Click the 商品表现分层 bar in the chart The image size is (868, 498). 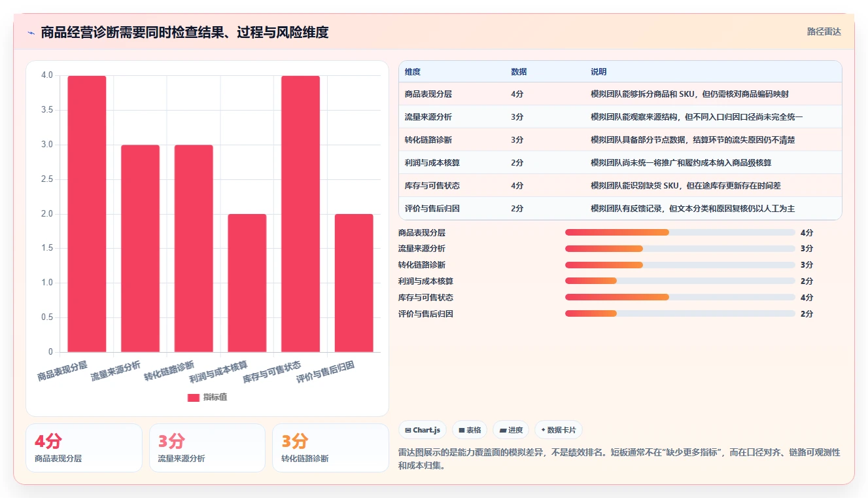click(87, 214)
